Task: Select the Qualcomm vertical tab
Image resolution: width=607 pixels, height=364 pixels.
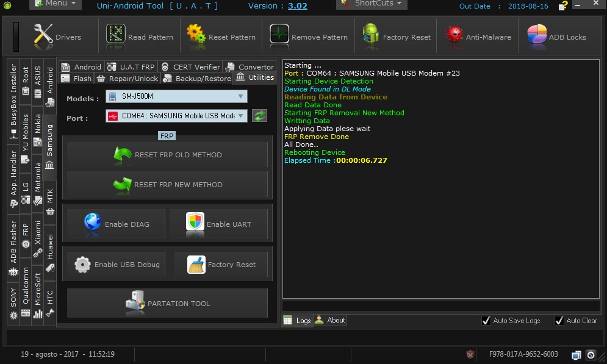Action: pos(26,292)
